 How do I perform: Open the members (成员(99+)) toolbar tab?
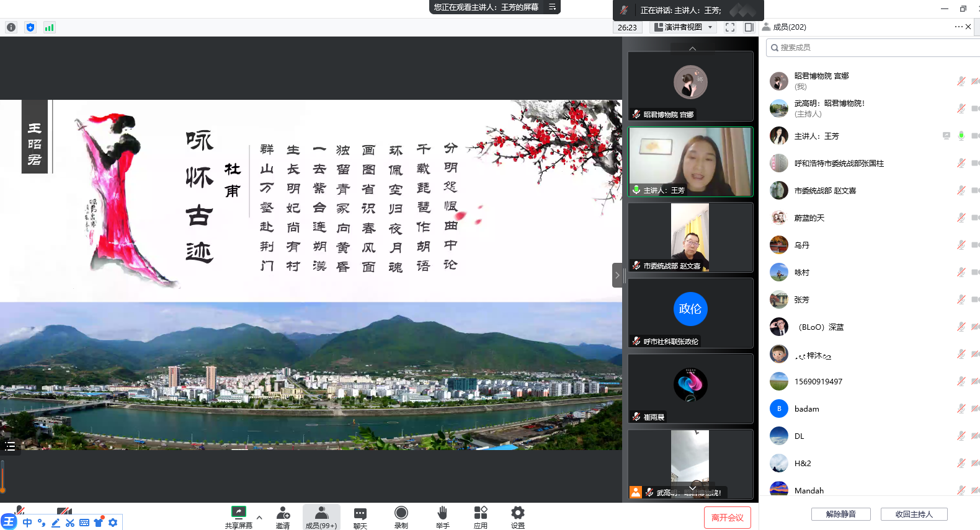click(321, 517)
